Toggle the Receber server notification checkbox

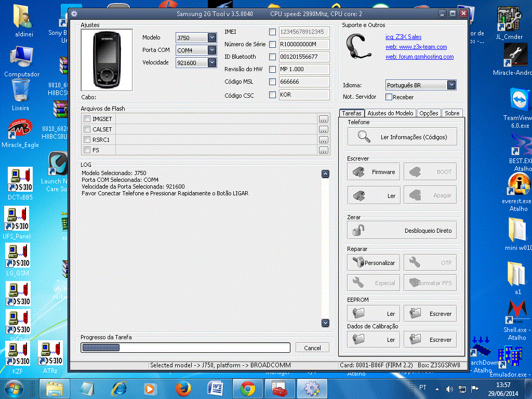click(x=389, y=97)
